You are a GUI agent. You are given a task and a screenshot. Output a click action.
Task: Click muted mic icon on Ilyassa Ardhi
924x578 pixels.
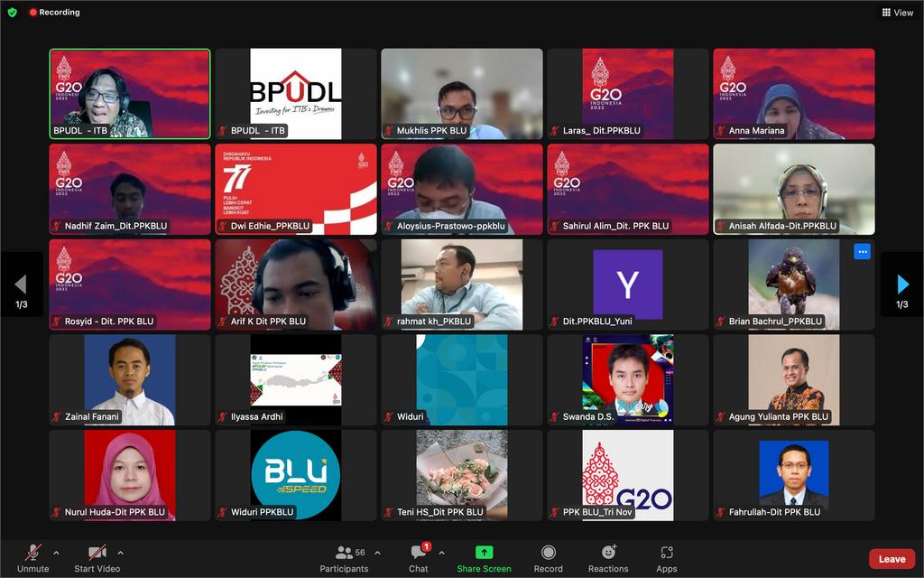click(223, 417)
